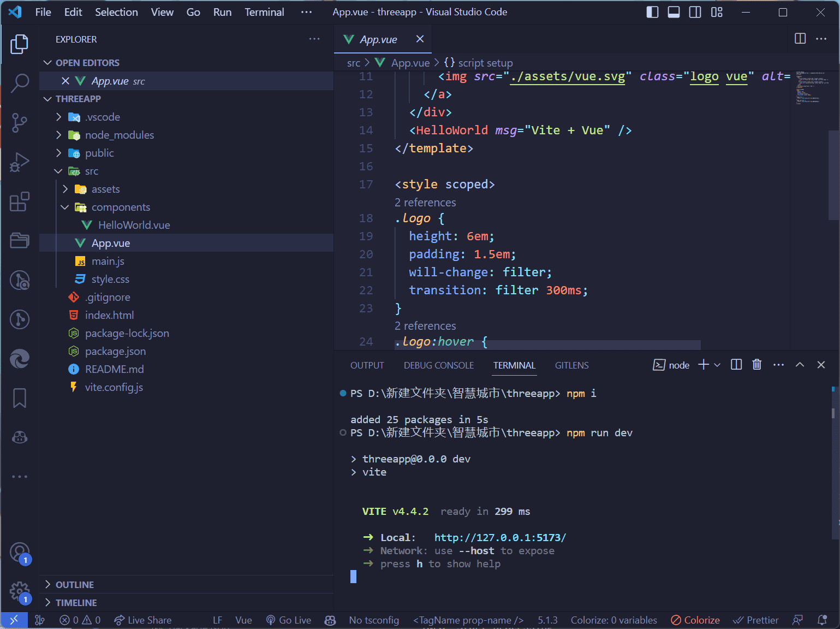This screenshot has height=629, width=840.
Task: Create a new terminal with plus icon
Action: 704,365
